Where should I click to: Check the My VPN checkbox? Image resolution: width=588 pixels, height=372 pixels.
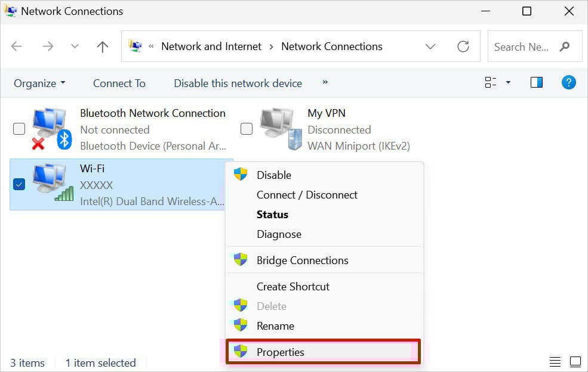point(246,129)
